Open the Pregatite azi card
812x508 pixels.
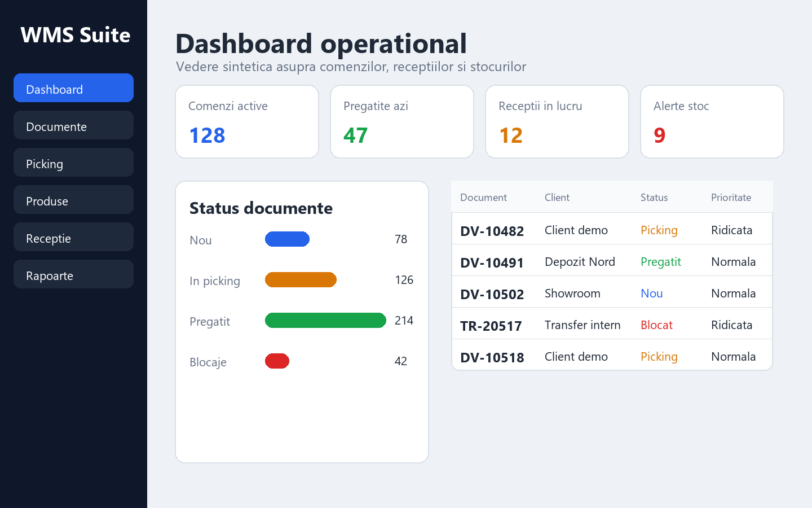(x=402, y=122)
